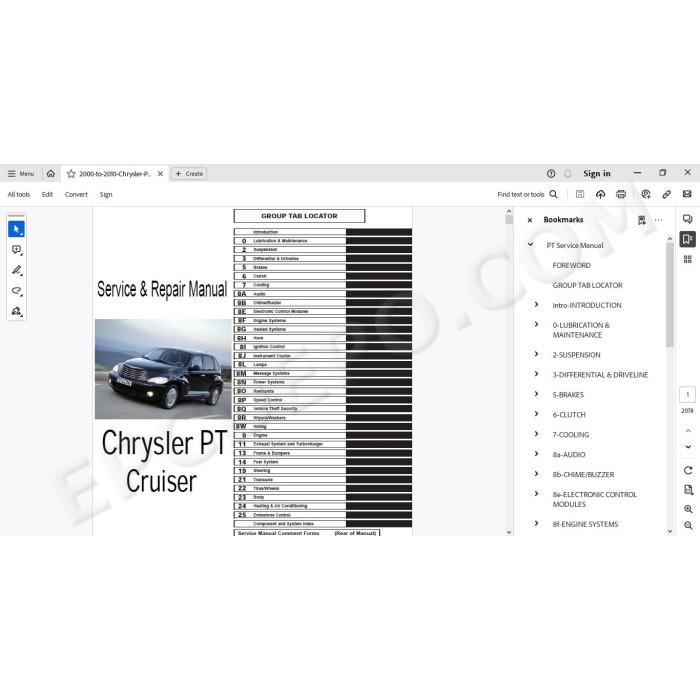The image size is (700, 700).
Task: Click the page display settings icon
Action: (688, 490)
